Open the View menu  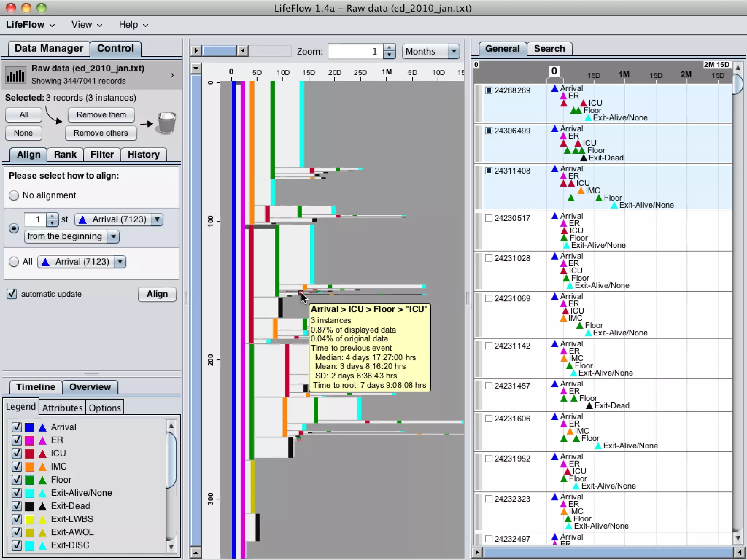click(86, 25)
